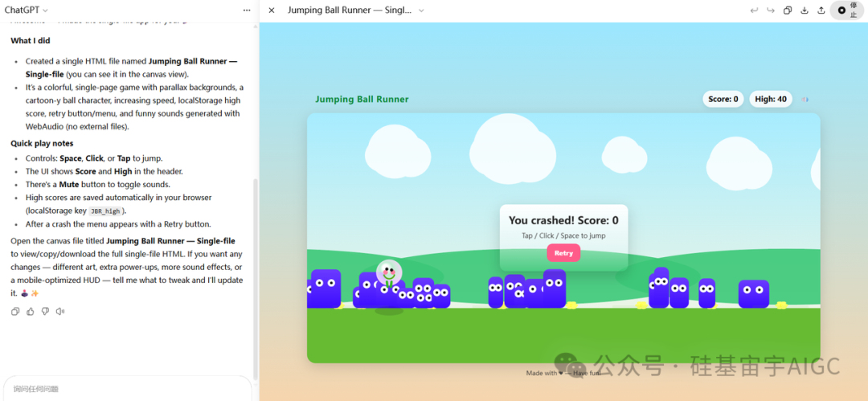This screenshot has width=868, height=401.
Task: Mute game sounds with speaker icon
Action: (x=805, y=100)
